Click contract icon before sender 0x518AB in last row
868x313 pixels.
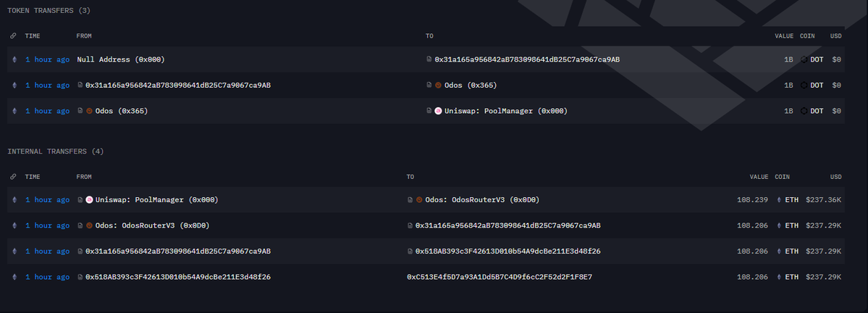[80, 277]
